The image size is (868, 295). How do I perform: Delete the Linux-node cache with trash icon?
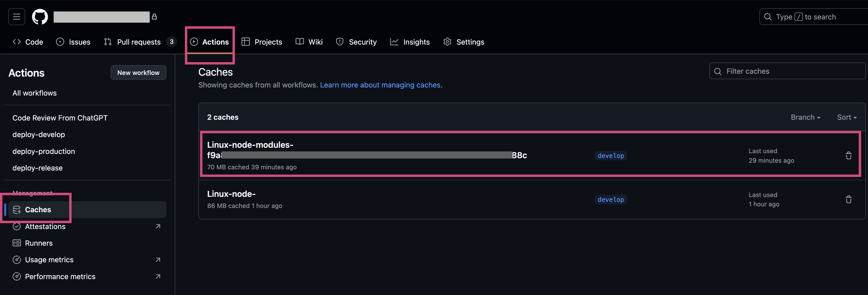(x=849, y=199)
